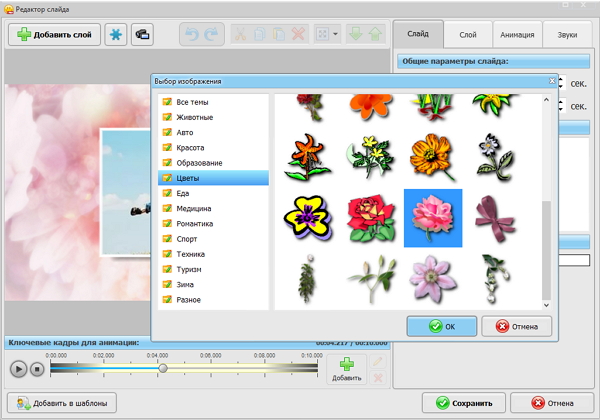Viewport: 600px width, 420px height.
Task: Select the Романтика category in list
Action: (x=193, y=224)
